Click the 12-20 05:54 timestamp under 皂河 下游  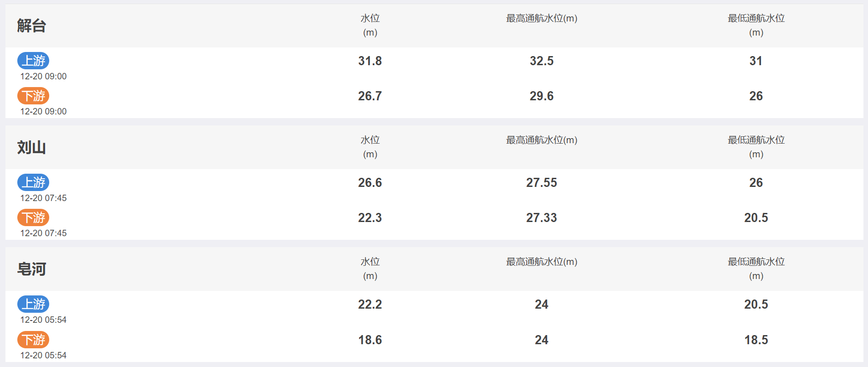coord(43,355)
